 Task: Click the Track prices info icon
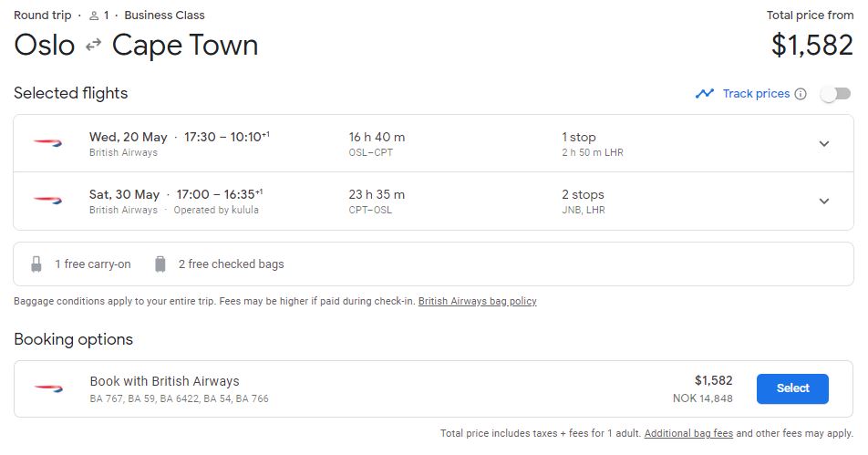click(801, 94)
